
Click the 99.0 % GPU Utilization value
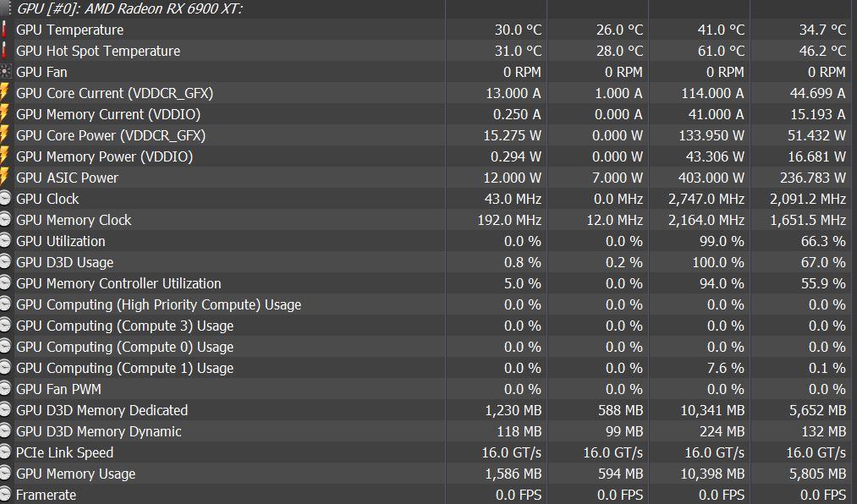tap(722, 241)
